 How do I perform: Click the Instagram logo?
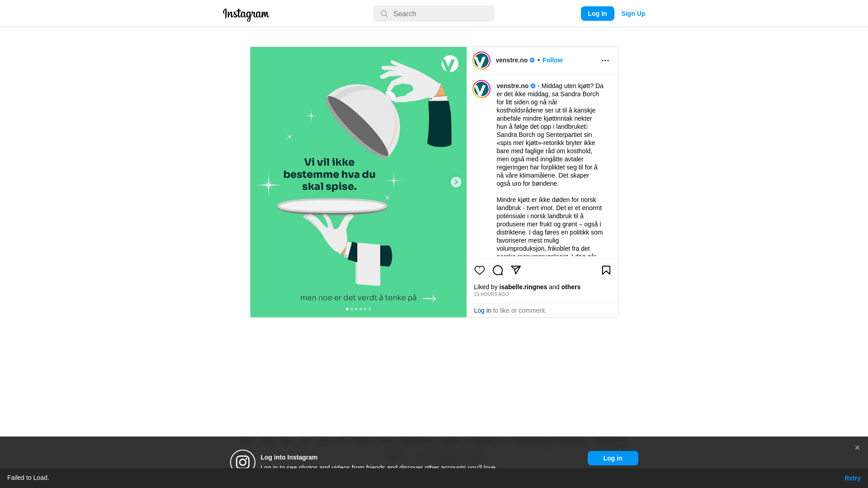click(246, 14)
